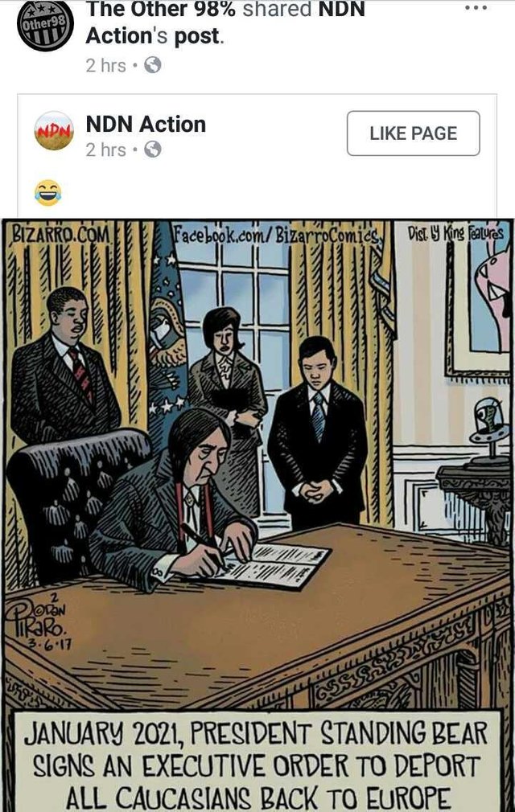Image resolution: width=515 pixels, height=812 pixels.
Task: Tap the globe icon next to shared post time
Action: (152, 65)
